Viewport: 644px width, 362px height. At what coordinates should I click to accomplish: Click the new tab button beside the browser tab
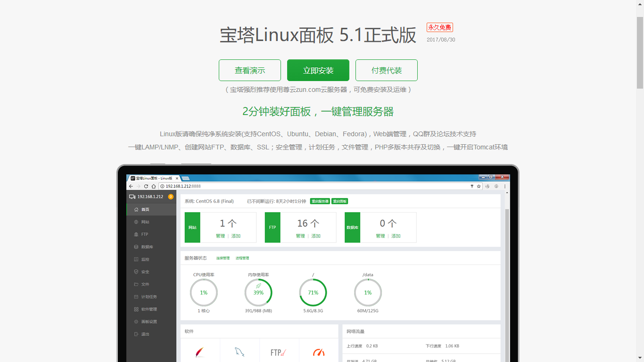pyautogui.click(x=186, y=178)
